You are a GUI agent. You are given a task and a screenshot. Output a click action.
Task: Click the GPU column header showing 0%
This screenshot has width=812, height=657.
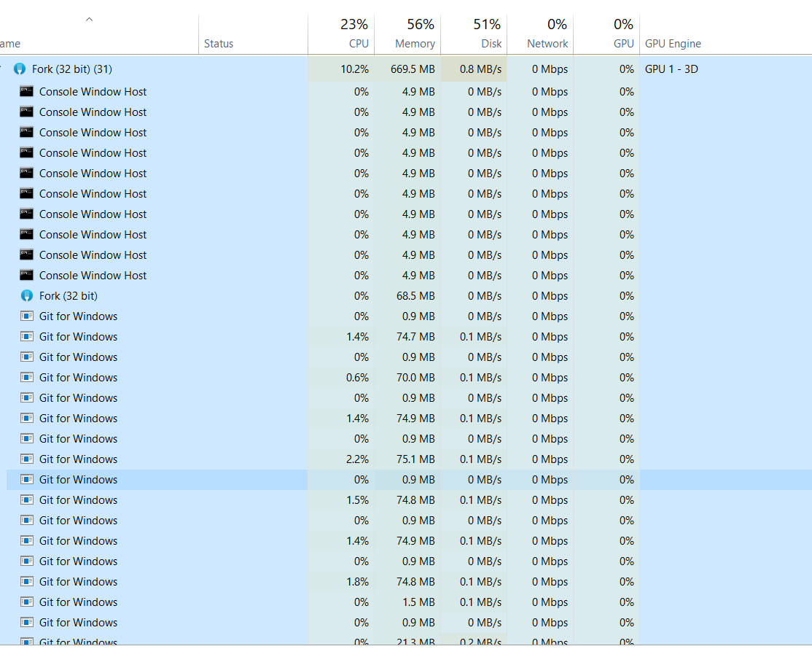click(x=606, y=34)
